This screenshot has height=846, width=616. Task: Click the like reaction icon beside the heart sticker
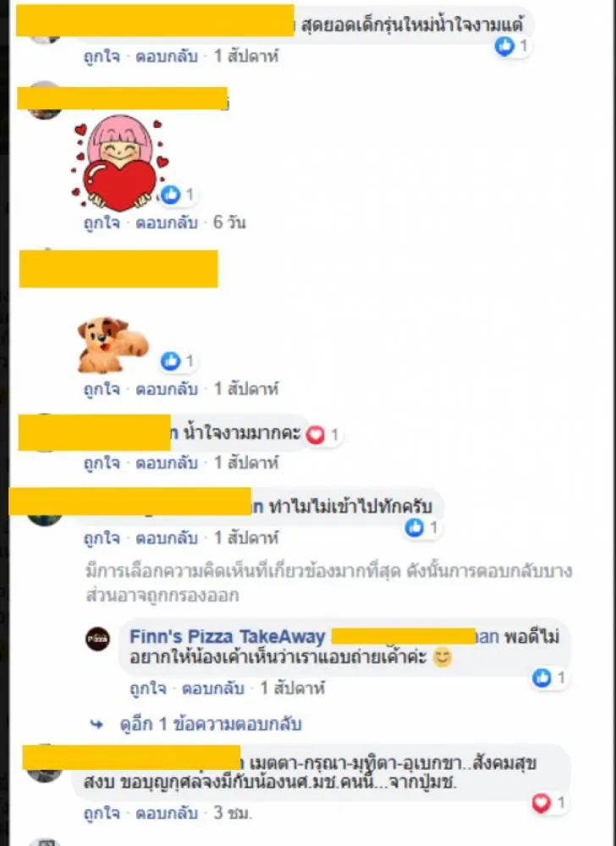point(170,195)
